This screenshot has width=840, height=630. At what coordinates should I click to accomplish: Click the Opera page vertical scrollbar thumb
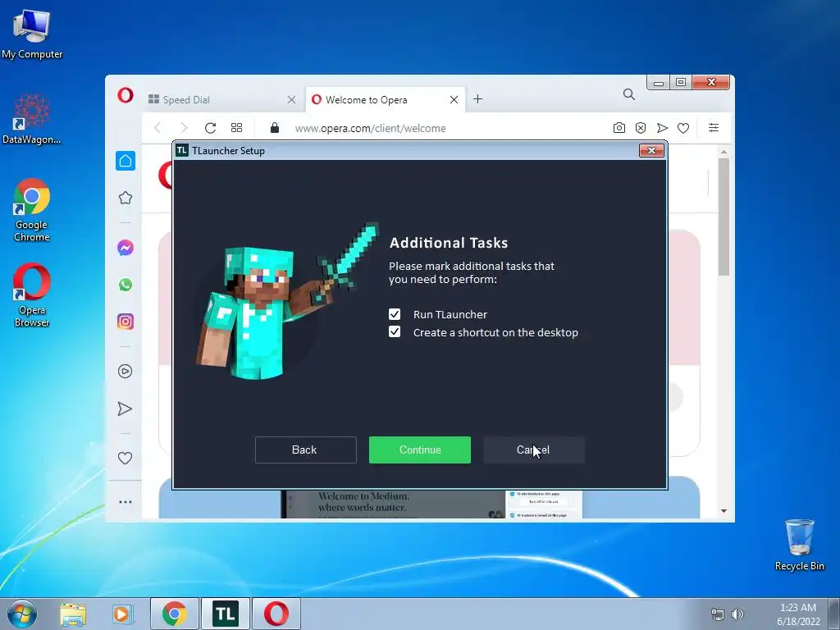point(724,217)
